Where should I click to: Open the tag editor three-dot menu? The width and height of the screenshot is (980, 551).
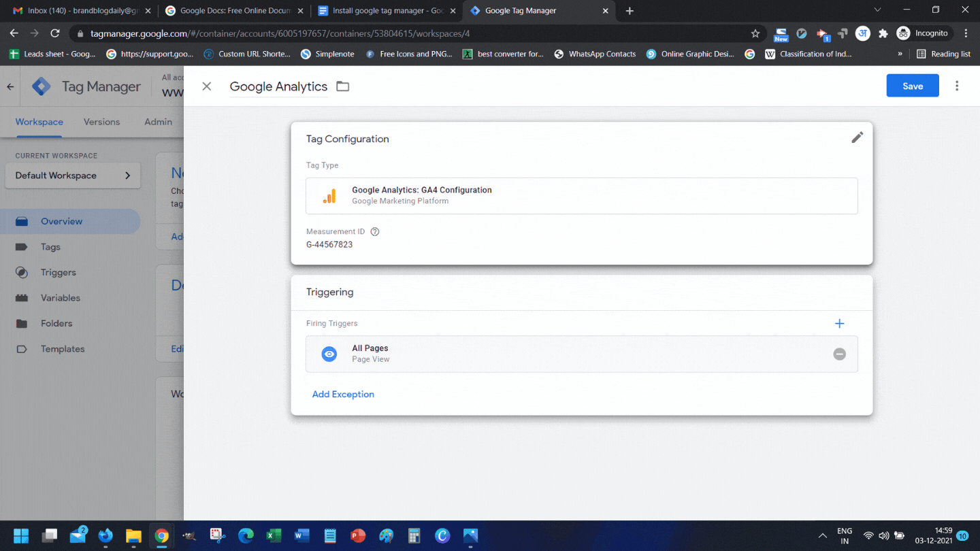click(x=957, y=86)
